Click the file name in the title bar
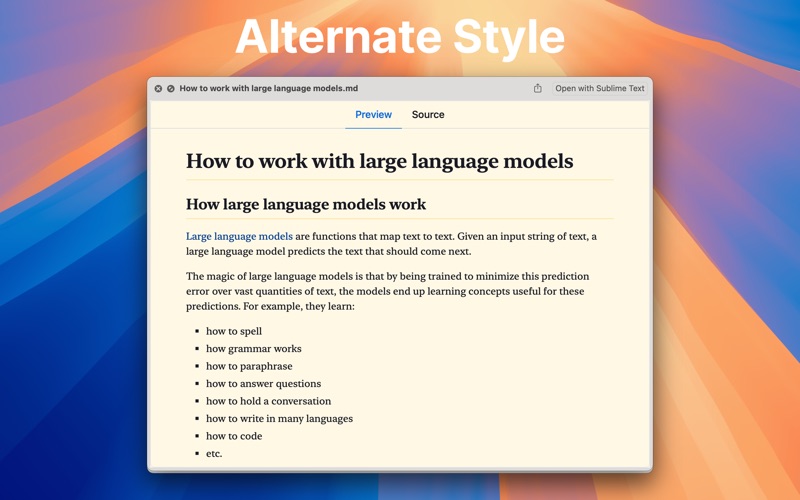Screen dimensions: 800x500 click(x=268, y=88)
